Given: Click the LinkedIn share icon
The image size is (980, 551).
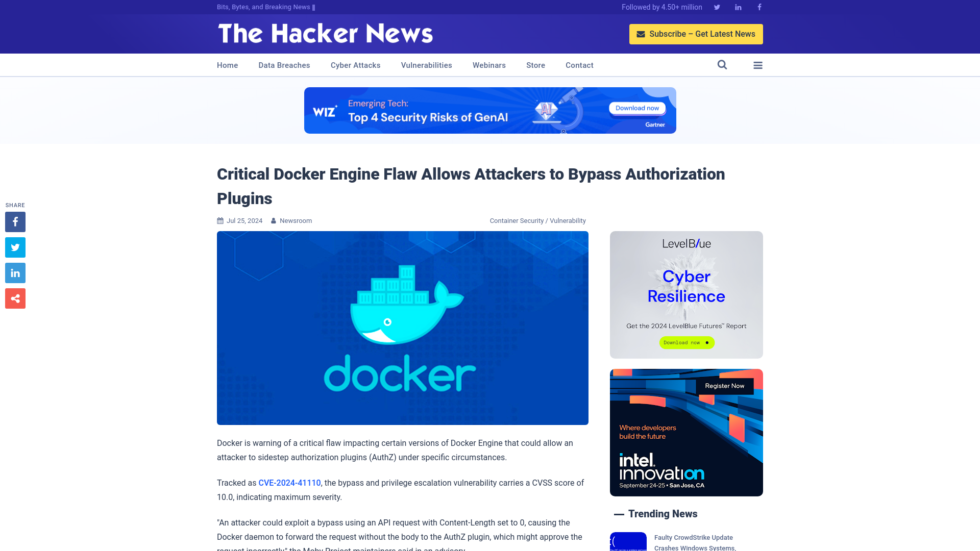Looking at the screenshot, I should pos(15,272).
